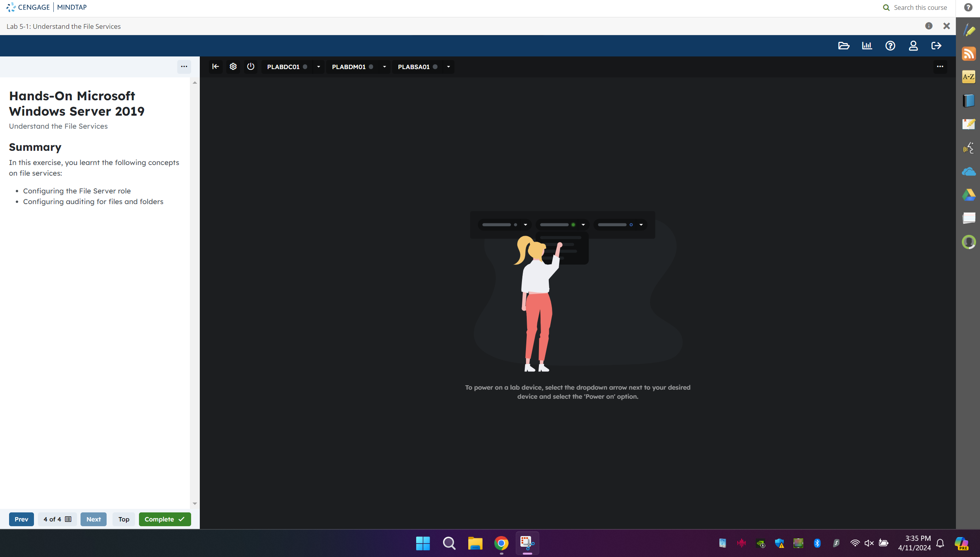Screen dimensions: 980x557
Task: Expand the PLABDM01 dropdown arrow
Action: [385, 67]
